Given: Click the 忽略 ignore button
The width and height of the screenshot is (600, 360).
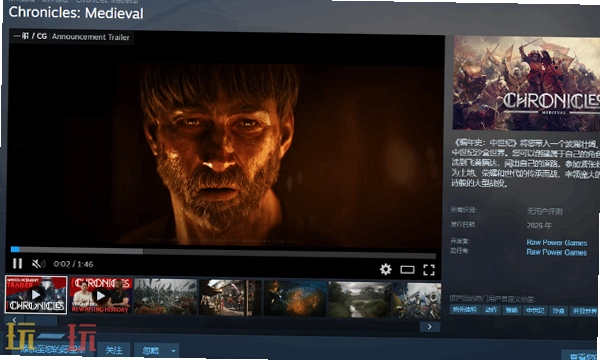Looking at the screenshot, I should click(x=150, y=350).
